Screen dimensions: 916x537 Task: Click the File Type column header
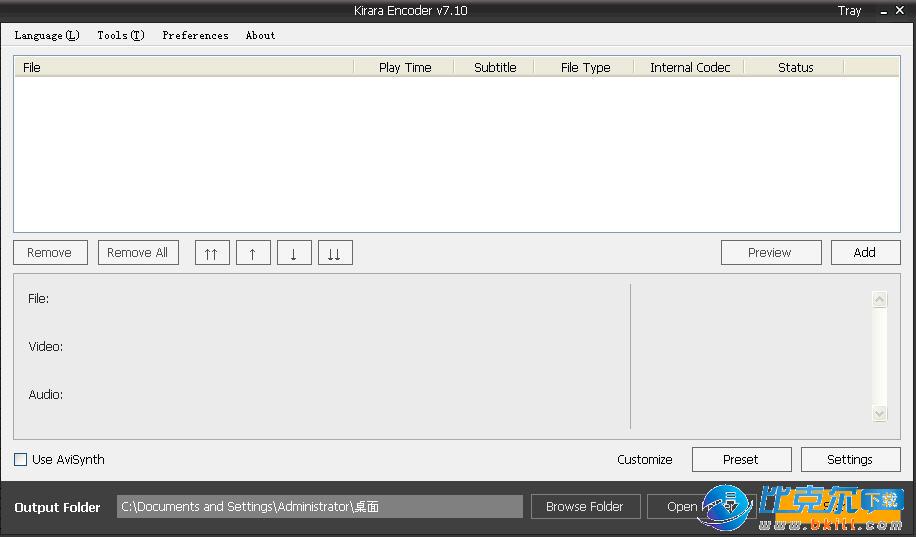coord(584,67)
